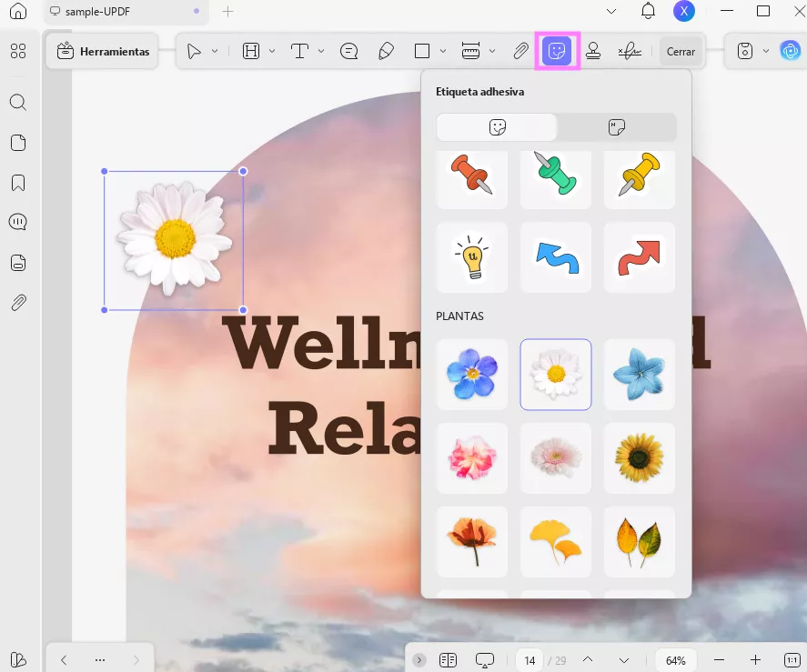Screen dimensions: 807x672
Task: Expand the text tool dropdown arrow
Action: 321,51
